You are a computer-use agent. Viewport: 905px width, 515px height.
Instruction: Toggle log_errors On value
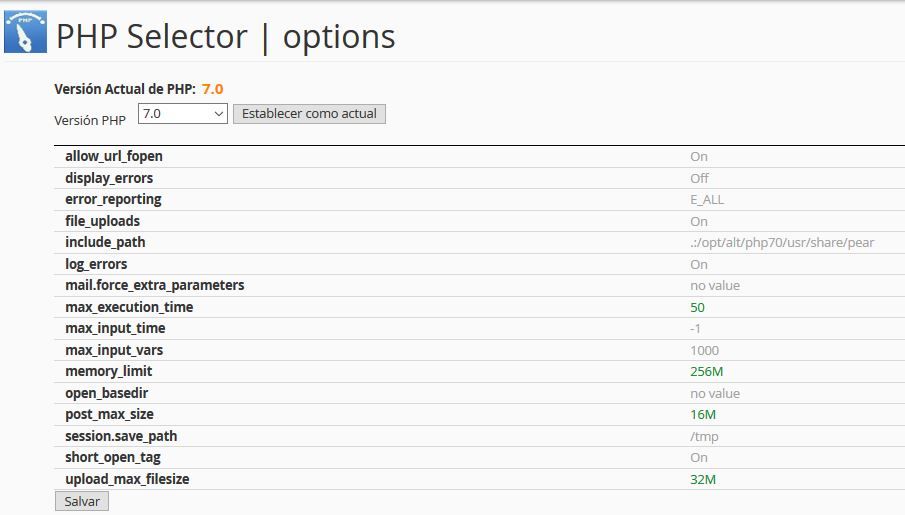coord(698,264)
